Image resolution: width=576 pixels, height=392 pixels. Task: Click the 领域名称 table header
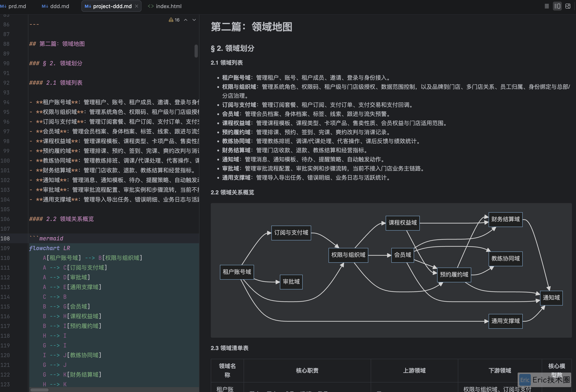pos(227,371)
